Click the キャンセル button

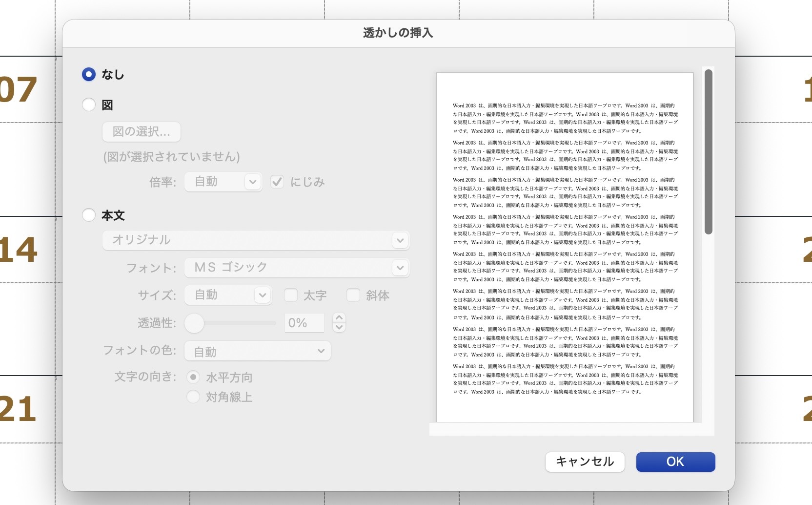click(x=585, y=462)
